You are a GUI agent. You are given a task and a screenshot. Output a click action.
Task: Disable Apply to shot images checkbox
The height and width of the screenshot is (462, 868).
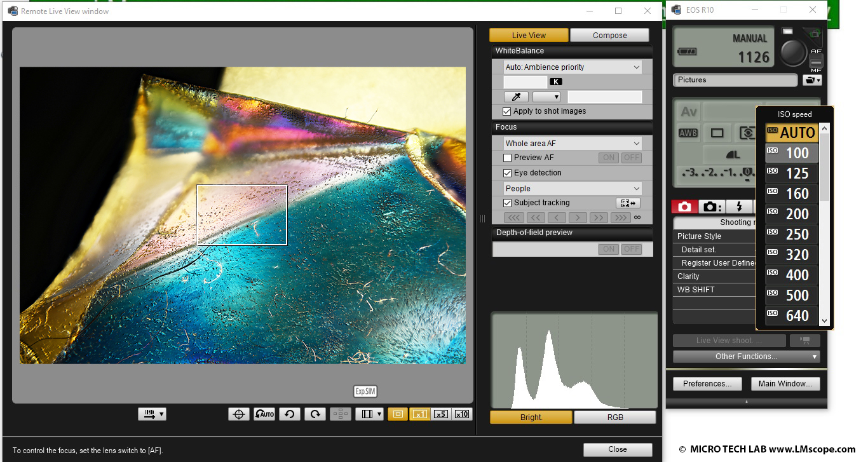507,111
